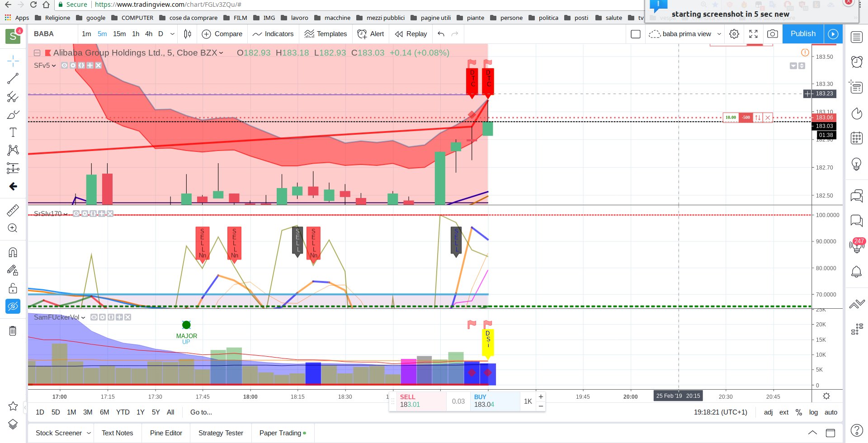Screen dimensions: 868x443
Task: Expand the SamFUckerVol indicator dropdown
Action: point(83,317)
